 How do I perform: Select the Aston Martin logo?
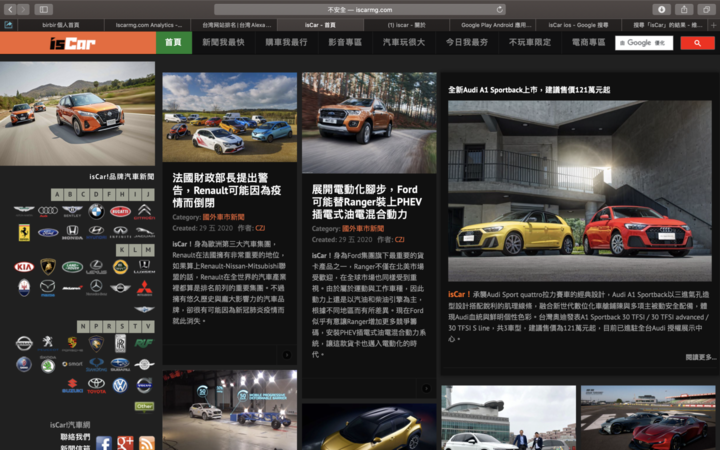(24, 211)
